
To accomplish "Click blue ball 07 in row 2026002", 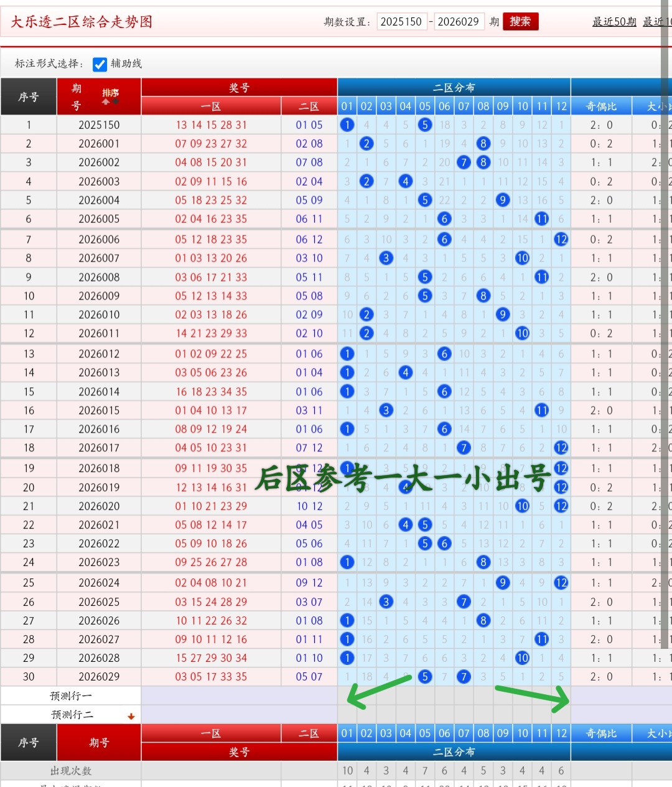I will 464,163.
